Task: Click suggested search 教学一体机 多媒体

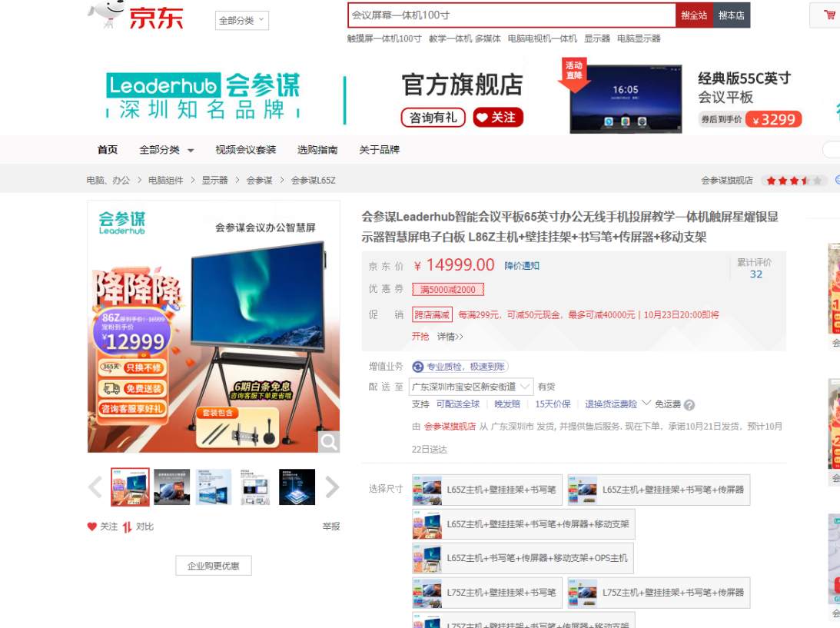Action: (464, 38)
